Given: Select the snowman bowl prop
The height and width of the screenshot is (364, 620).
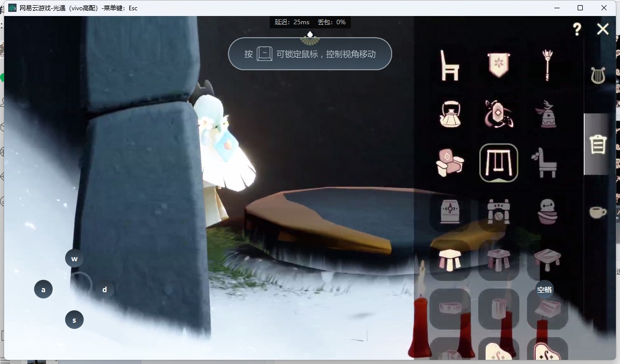Looking at the screenshot, I should coord(547,211).
